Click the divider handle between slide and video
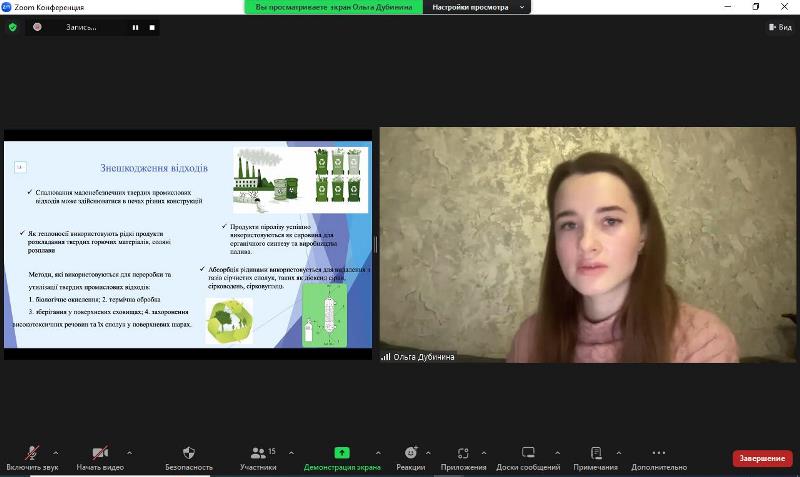Image resolution: width=800 pixels, height=477 pixels. (x=376, y=245)
